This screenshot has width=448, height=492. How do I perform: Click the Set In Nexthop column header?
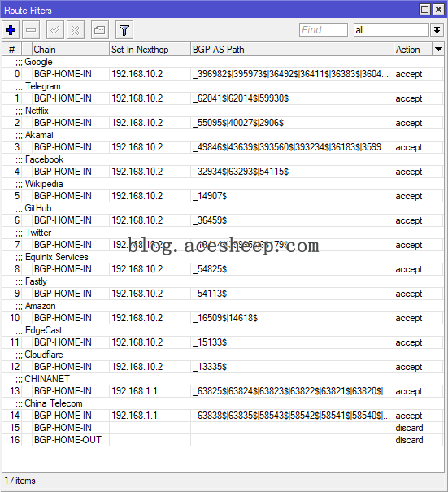150,50
